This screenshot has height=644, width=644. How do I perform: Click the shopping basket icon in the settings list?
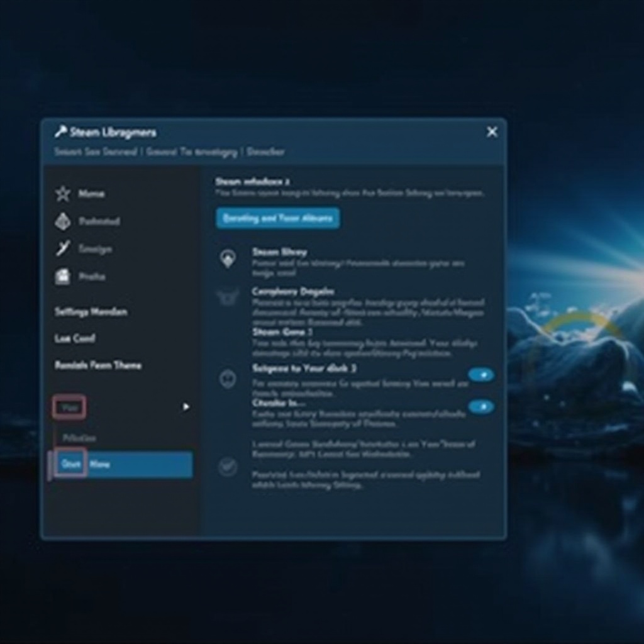[228, 297]
